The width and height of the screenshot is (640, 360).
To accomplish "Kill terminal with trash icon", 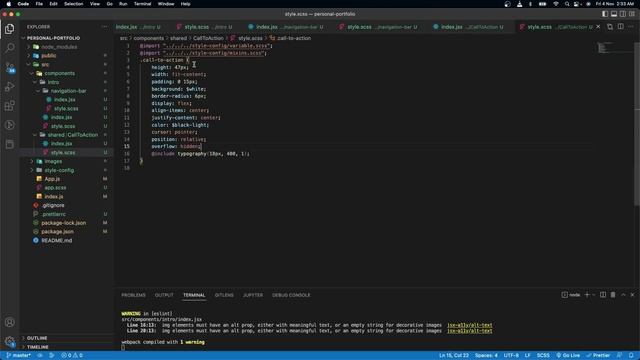I will coord(613,295).
